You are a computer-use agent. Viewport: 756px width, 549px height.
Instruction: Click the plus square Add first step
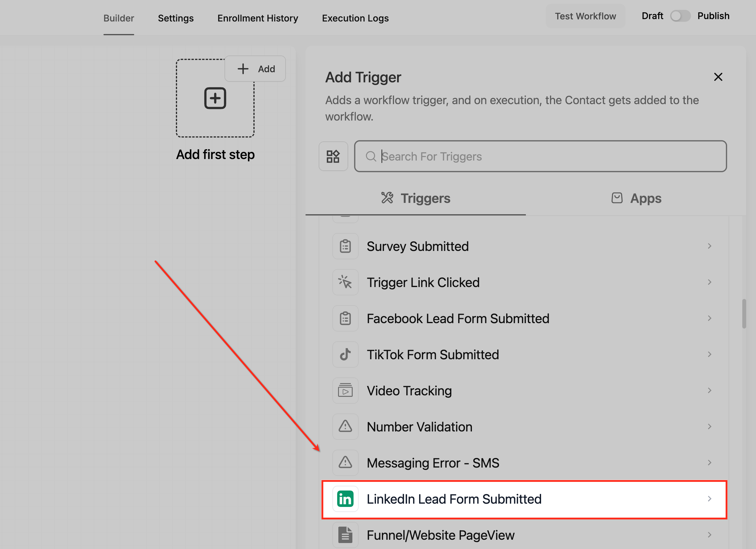pyautogui.click(x=215, y=98)
